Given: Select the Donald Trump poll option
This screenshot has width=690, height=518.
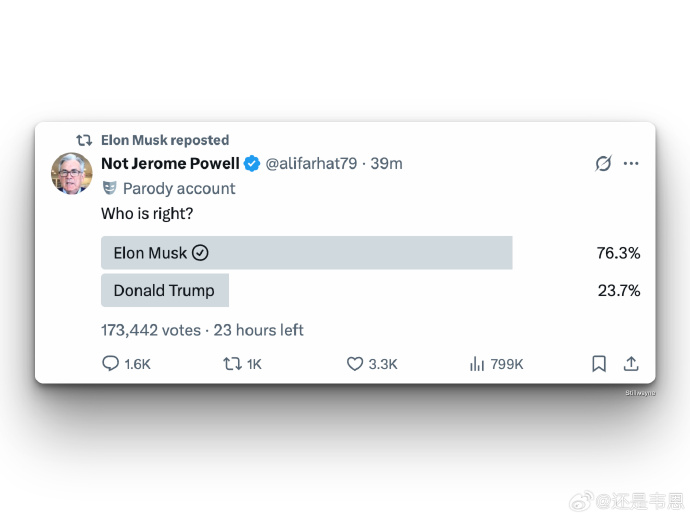Looking at the screenshot, I should 165,290.
